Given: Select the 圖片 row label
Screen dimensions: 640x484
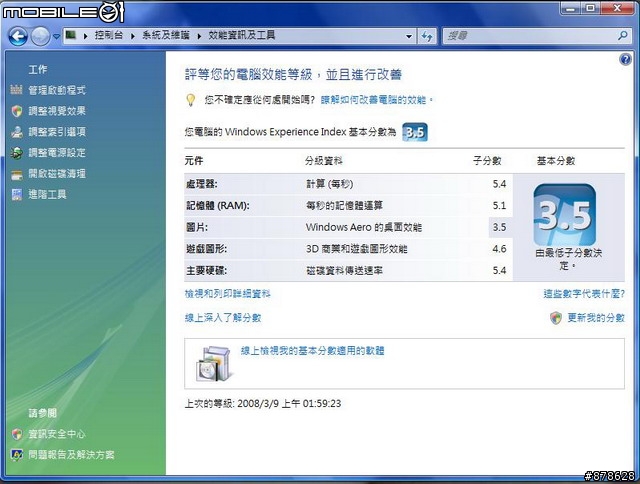Looking at the screenshot, I should (x=197, y=227).
